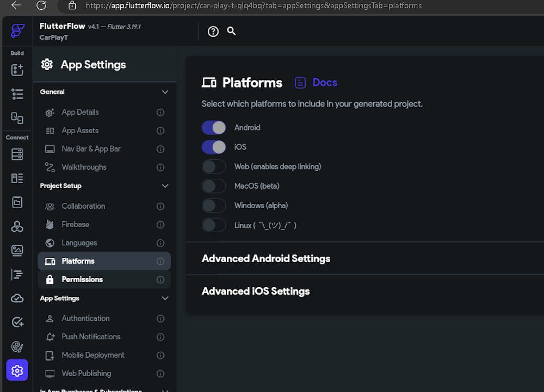
Task: Collapse the General section chevron
Action: [x=165, y=92]
